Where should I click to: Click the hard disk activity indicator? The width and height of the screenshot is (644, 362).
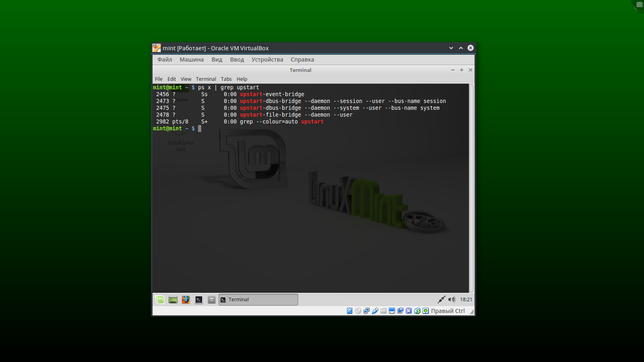click(x=349, y=311)
